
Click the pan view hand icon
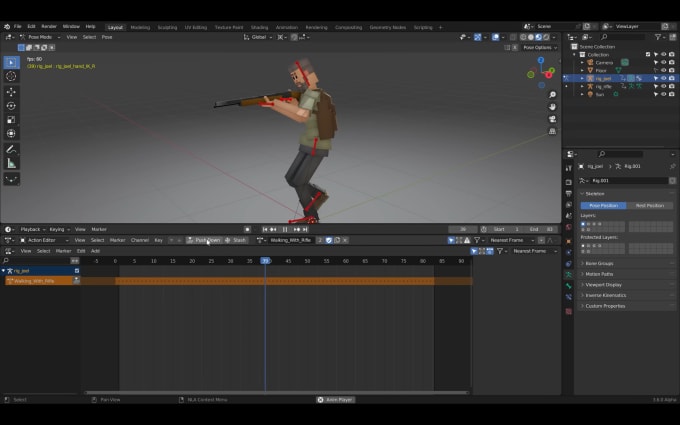(552, 107)
